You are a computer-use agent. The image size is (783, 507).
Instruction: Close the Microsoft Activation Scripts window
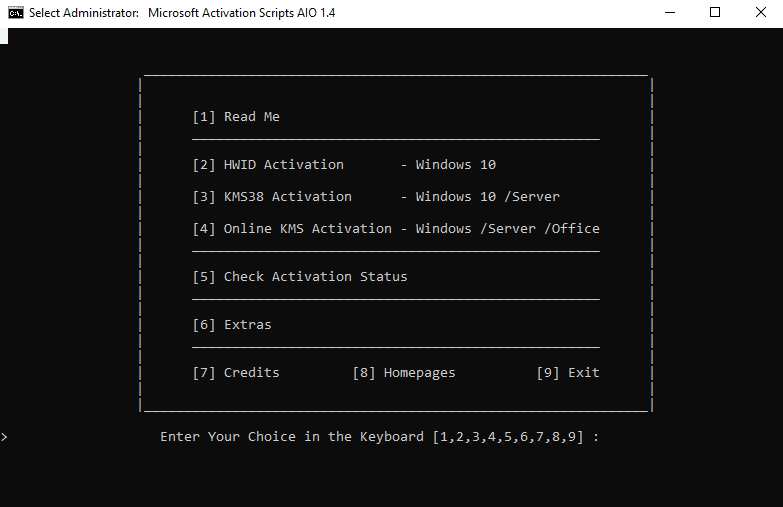[761, 12]
